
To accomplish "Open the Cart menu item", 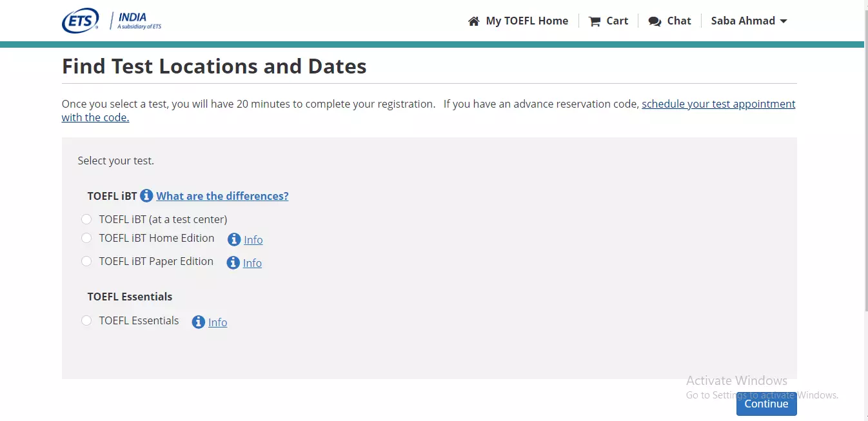I will pos(608,21).
